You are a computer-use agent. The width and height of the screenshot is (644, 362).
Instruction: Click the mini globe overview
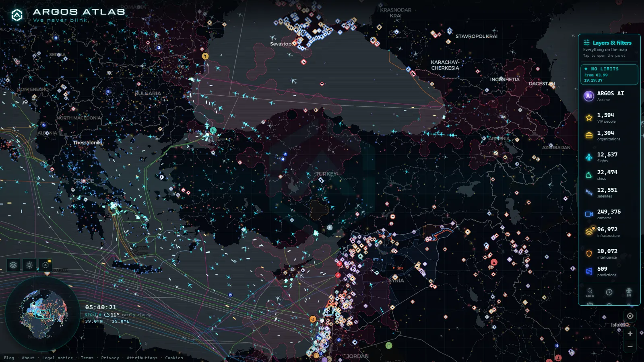pyautogui.click(x=43, y=314)
